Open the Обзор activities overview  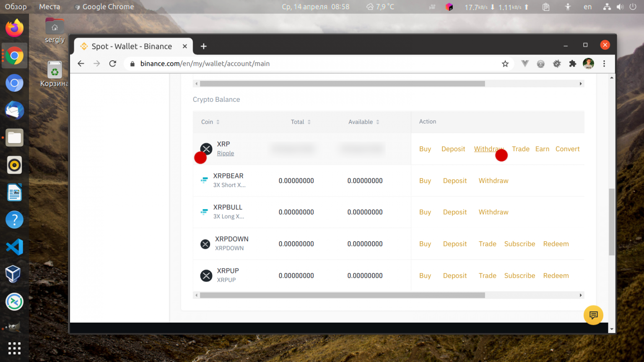coord(16,7)
